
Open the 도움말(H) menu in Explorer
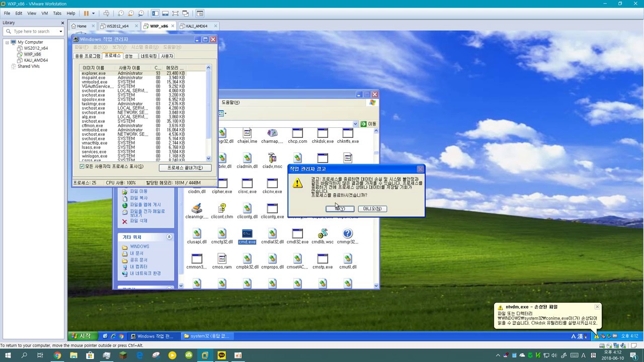click(x=231, y=103)
